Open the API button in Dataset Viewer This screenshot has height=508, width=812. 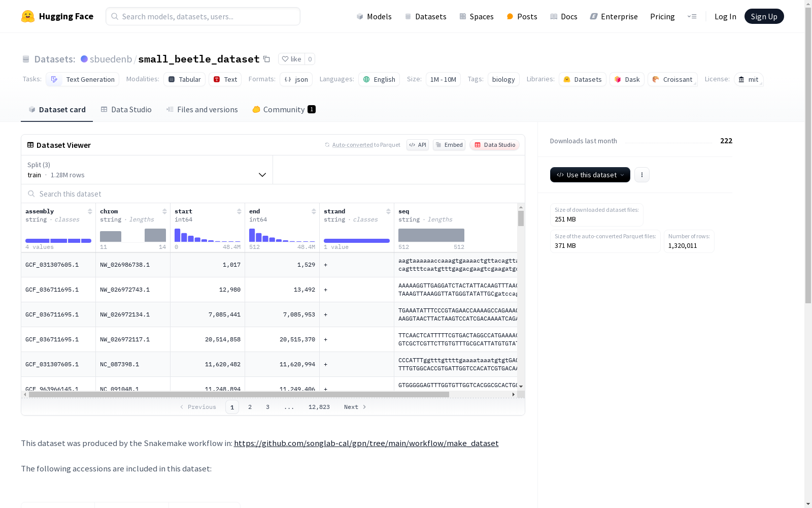418,145
